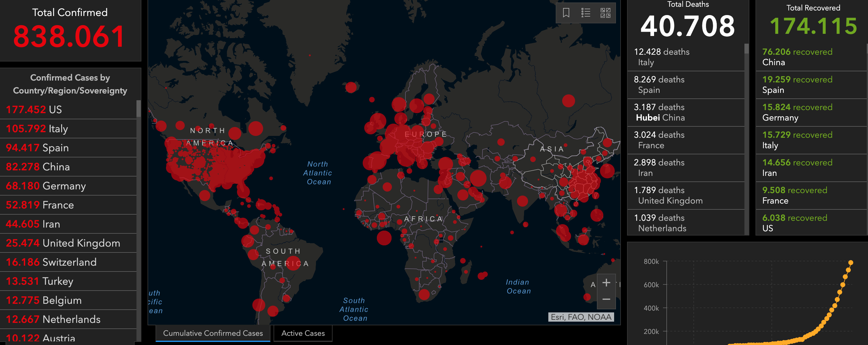Screen dimensions: 868x345
Task: Click the last orange chart data point
Action: point(850,262)
